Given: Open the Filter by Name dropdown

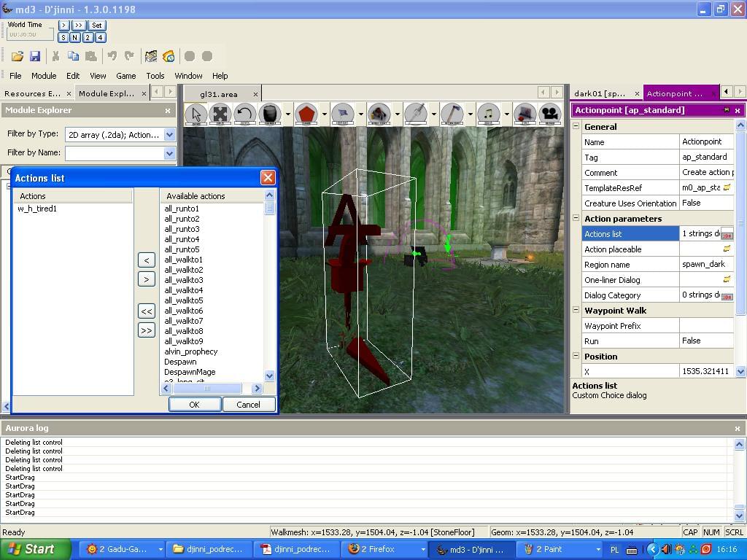Looking at the screenshot, I should click(x=169, y=153).
